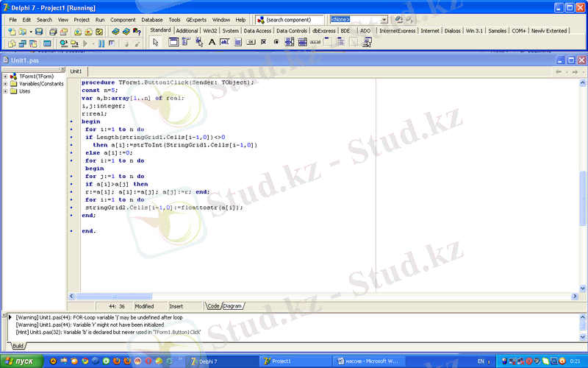
Task: Click the Open file toolbar icon
Action: 23,32
